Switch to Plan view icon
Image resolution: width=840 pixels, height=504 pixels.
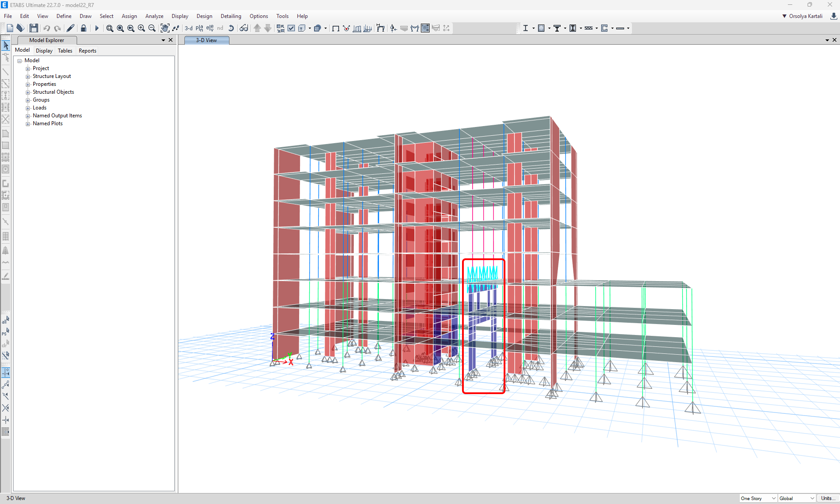tap(199, 28)
